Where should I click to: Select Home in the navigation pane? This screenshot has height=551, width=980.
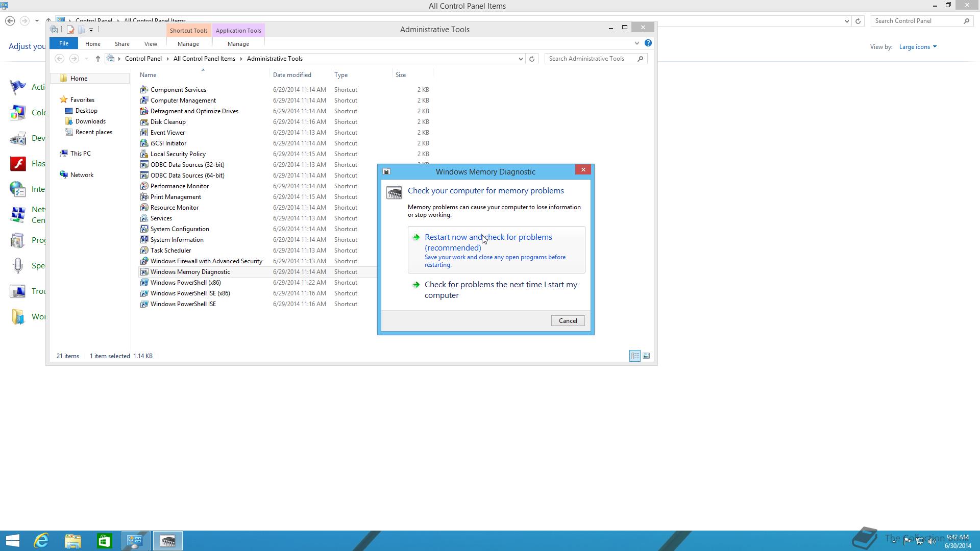[x=90, y=79]
